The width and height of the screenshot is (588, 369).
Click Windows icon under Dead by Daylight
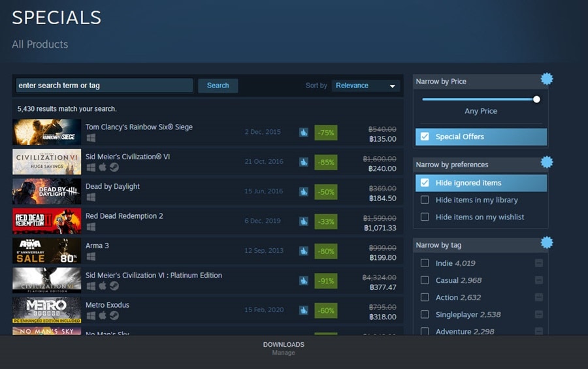coord(91,197)
